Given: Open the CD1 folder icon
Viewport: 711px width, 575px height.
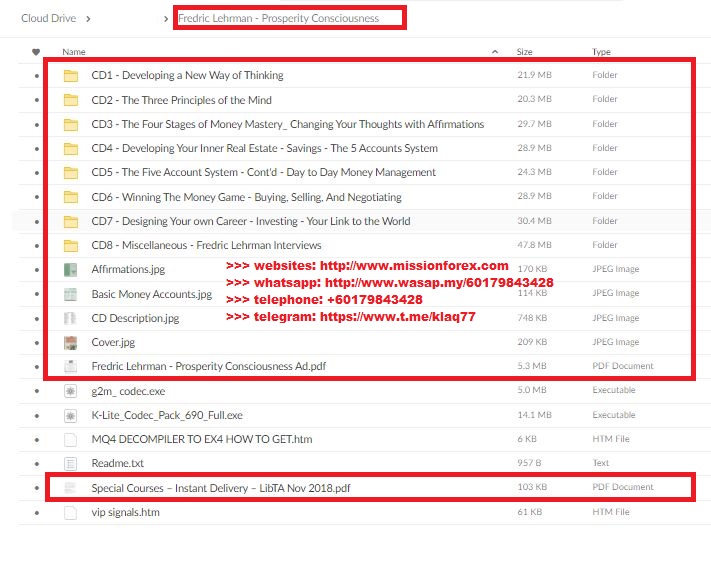Looking at the screenshot, I should tap(71, 75).
